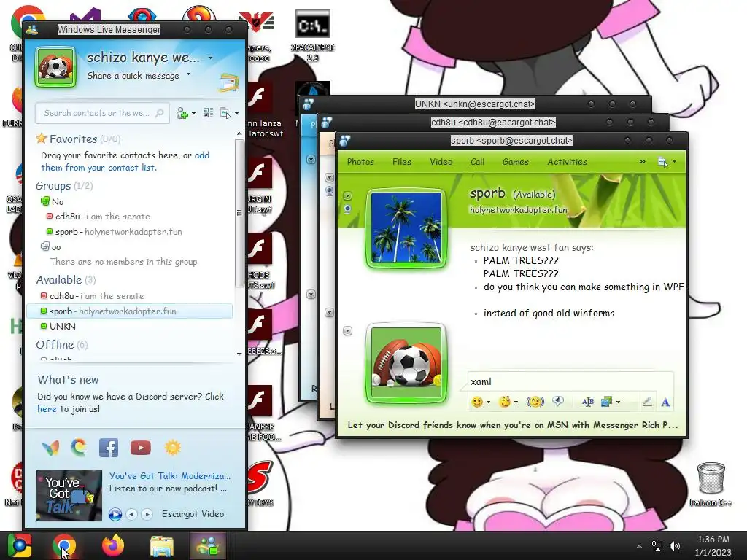Click the sun weather icon

pyautogui.click(x=172, y=448)
